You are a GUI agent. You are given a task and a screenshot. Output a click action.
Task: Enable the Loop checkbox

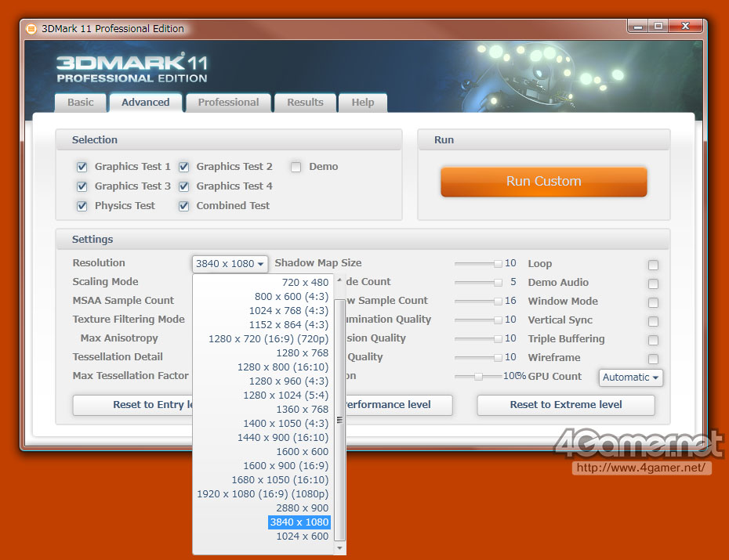point(653,266)
